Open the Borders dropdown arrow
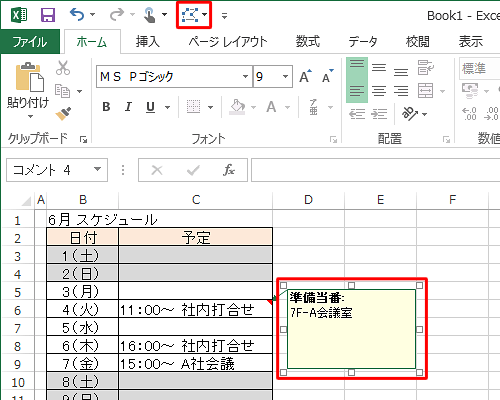This screenshot has width=500, height=400. coord(210,107)
